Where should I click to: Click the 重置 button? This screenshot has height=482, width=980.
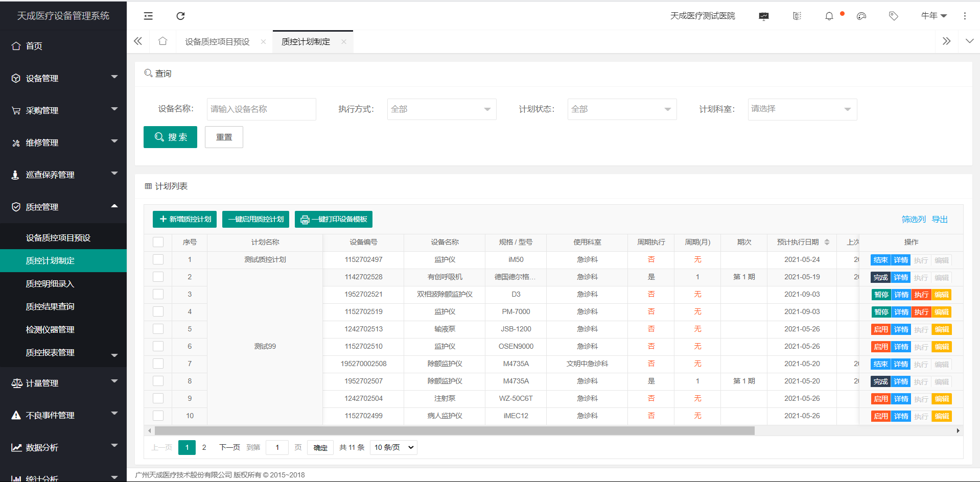coord(224,137)
